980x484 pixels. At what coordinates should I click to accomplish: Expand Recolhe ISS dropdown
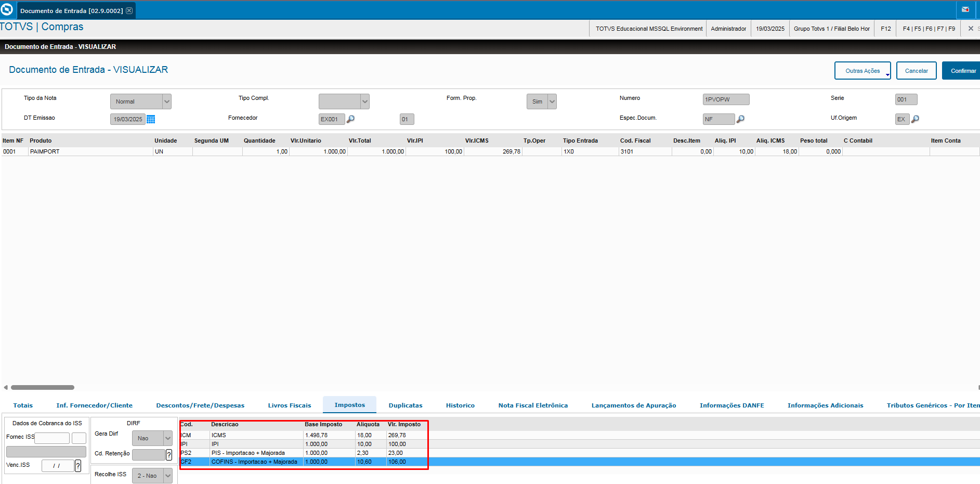pyautogui.click(x=168, y=476)
